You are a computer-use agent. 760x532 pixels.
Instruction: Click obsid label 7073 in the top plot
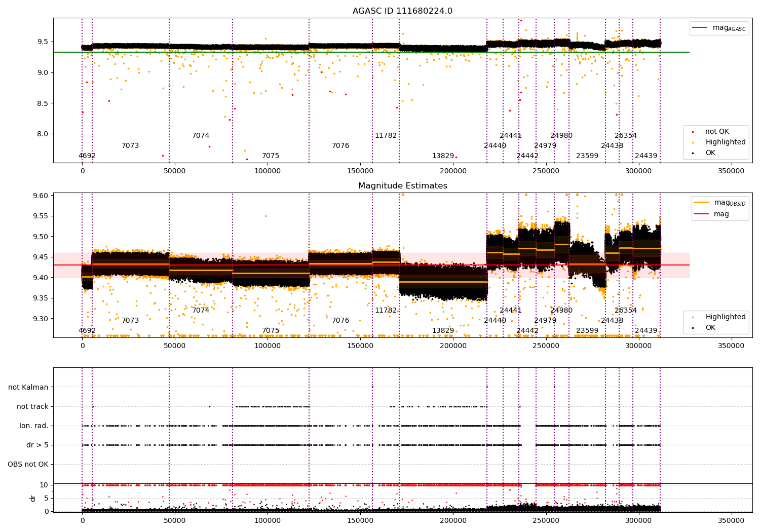pyautogui.click(x=130, y=146)
